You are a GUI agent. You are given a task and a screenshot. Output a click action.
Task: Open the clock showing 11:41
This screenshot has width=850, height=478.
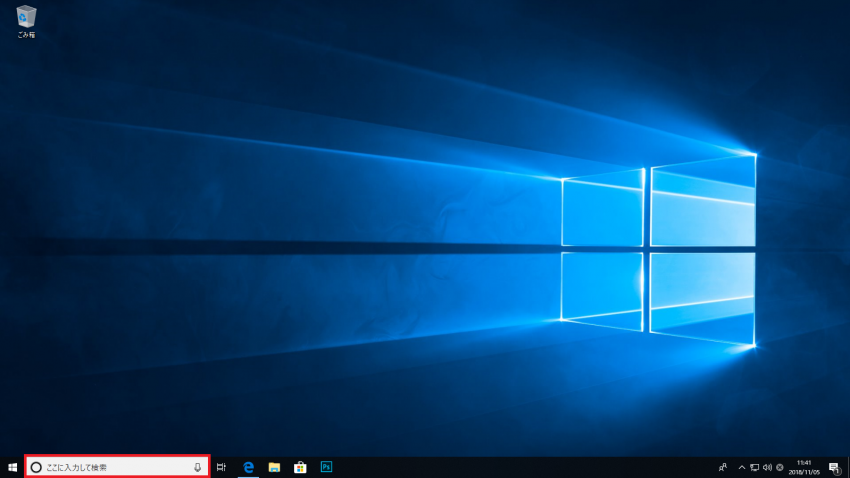pyautogui.click(x=804, y=467)
